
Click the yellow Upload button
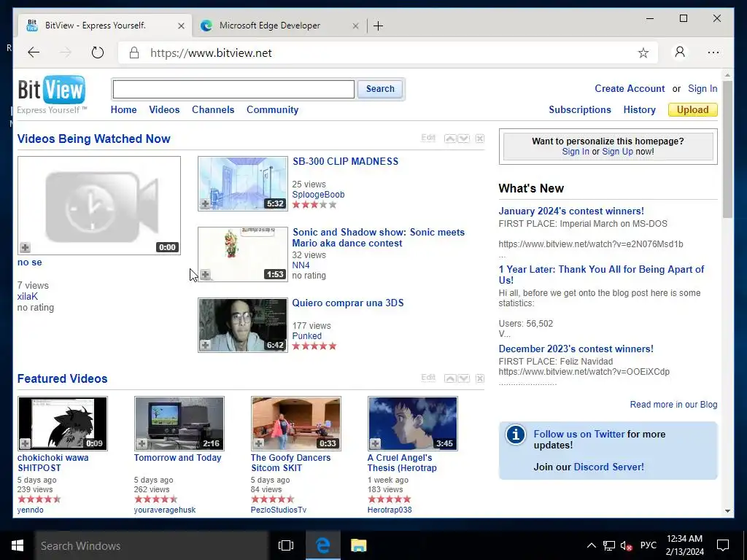pyautogui.click(x=693, y=109)
